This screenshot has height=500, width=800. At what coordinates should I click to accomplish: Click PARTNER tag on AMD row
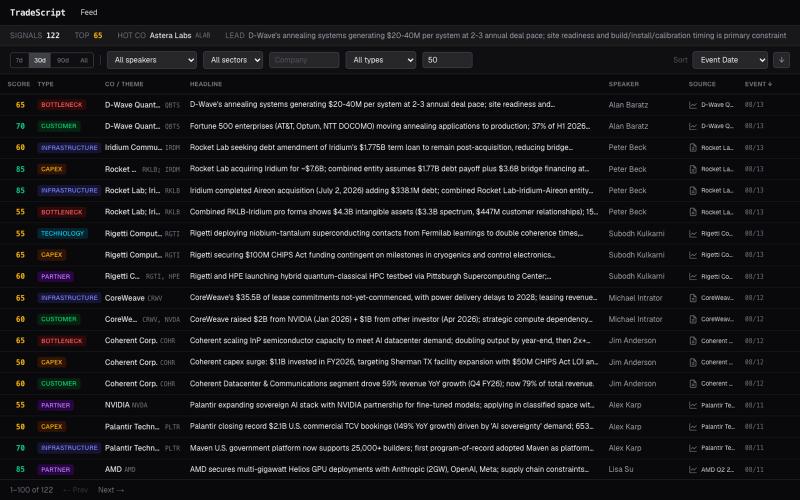point(56,470)
